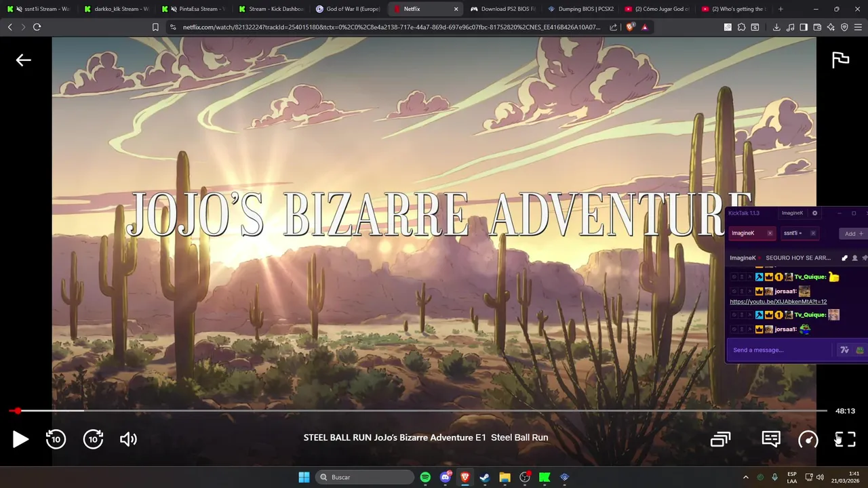Open the moderator actions icon in chat header
This screenshot has height=488, width=868.
[x=844, y=258]
